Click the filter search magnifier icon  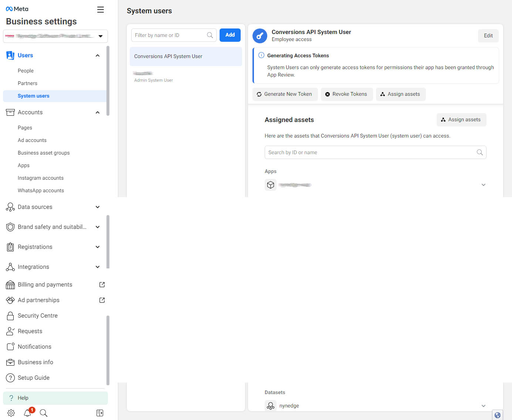pyautogui.click(x=210, y=35)
